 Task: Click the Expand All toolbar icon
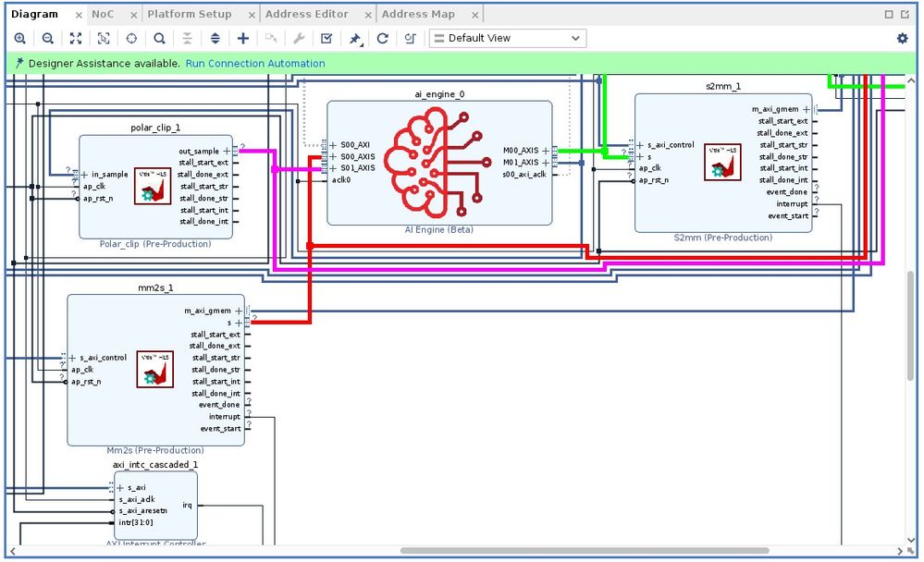pos(216,38)
